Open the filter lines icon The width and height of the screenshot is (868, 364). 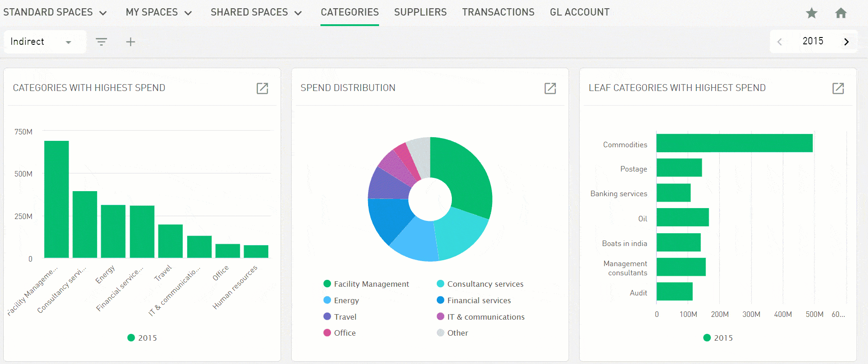(x=101, y=42)
